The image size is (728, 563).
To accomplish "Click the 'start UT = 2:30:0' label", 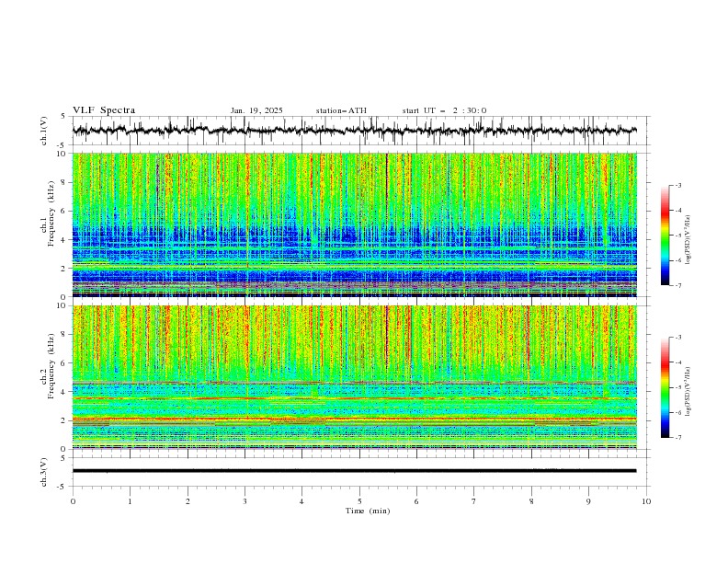I will [x=444, y=110].
